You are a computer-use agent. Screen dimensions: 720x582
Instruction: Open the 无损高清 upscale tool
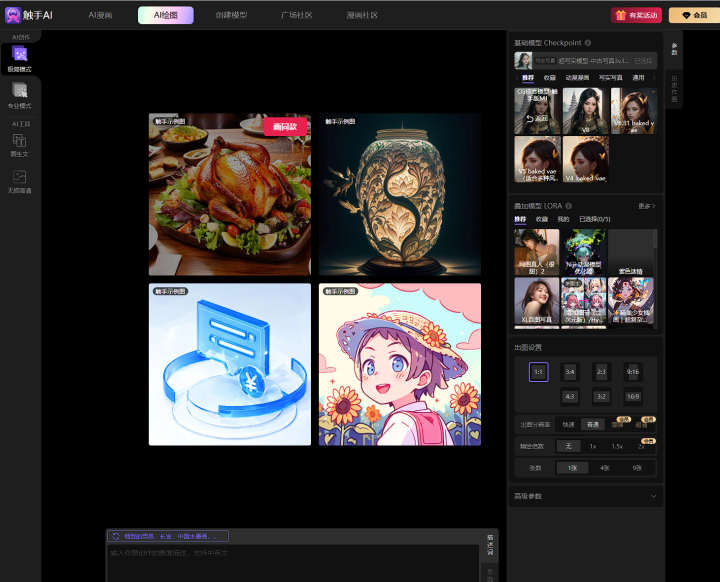[20, 180]
